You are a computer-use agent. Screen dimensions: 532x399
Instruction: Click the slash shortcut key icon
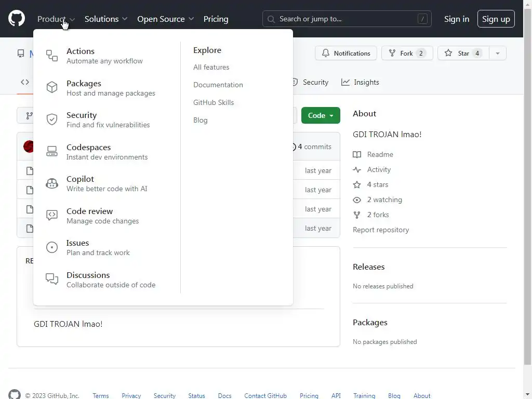pos(422,19)
